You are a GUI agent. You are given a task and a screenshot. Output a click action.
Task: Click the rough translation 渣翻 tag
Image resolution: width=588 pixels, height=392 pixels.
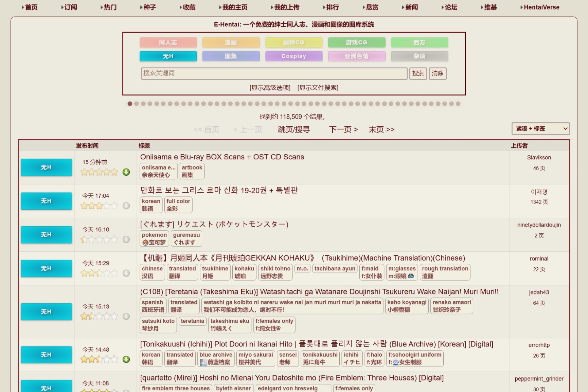(x=445, y=272)
